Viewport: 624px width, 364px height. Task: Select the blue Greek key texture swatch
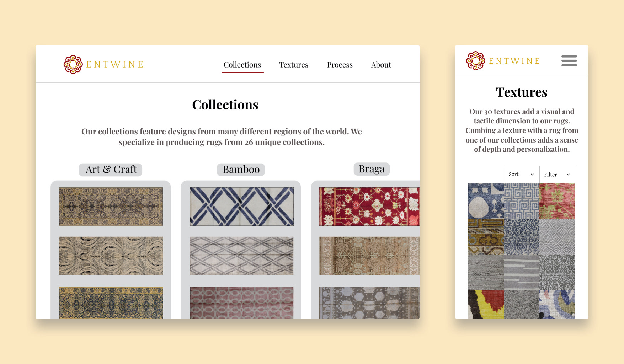522,201
